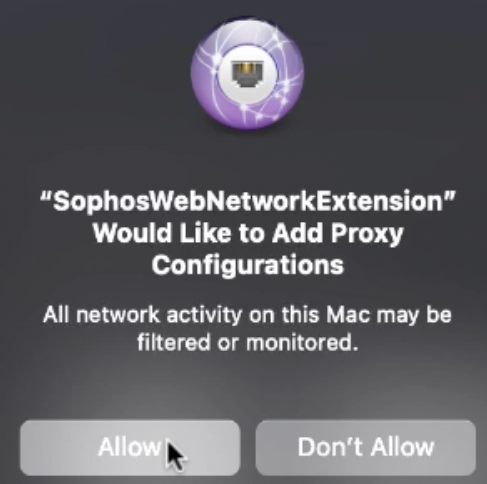
Task: Click the "Would Like to Add Proxy" line
Action: pos(248,233)
